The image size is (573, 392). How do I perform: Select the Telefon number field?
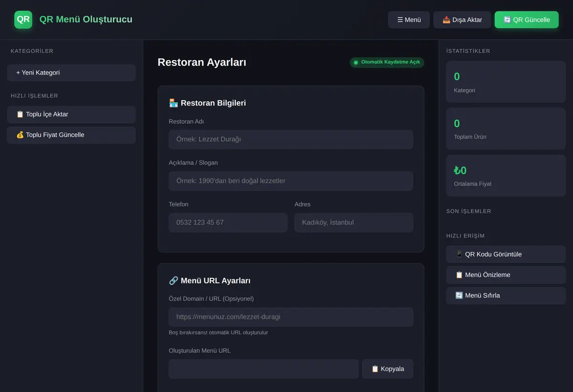(228, 222)
